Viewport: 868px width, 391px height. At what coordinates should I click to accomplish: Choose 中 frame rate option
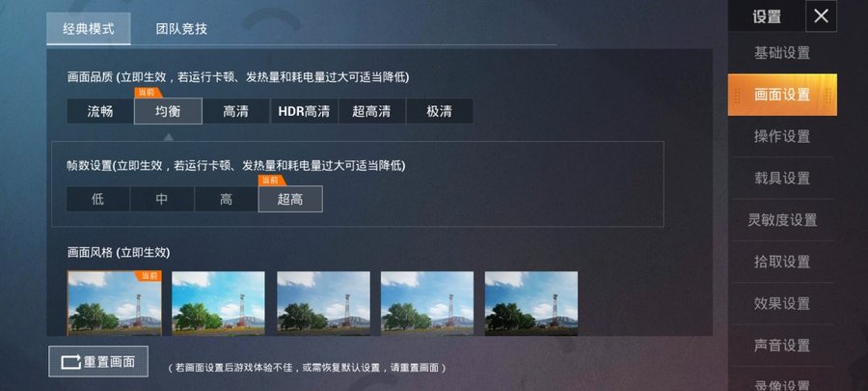162,199
